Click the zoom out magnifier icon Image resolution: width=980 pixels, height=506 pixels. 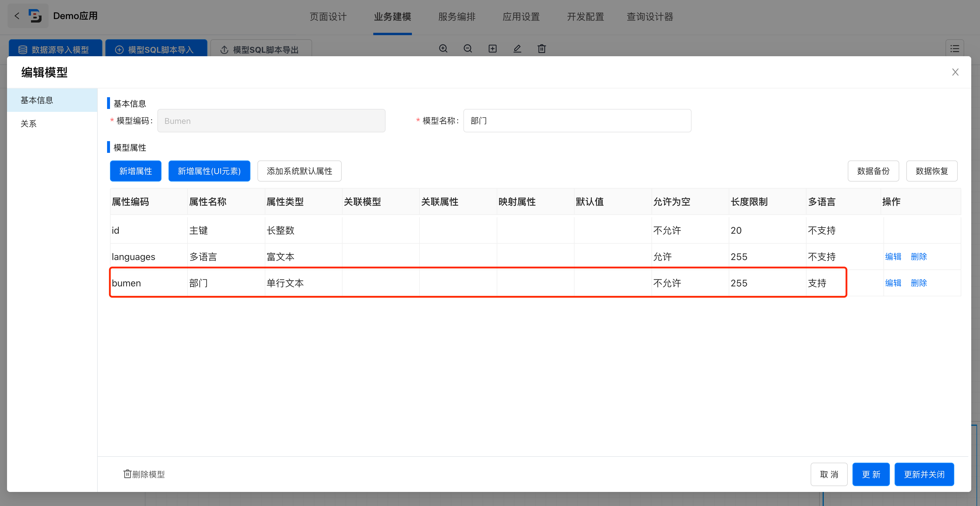(468, 49)
